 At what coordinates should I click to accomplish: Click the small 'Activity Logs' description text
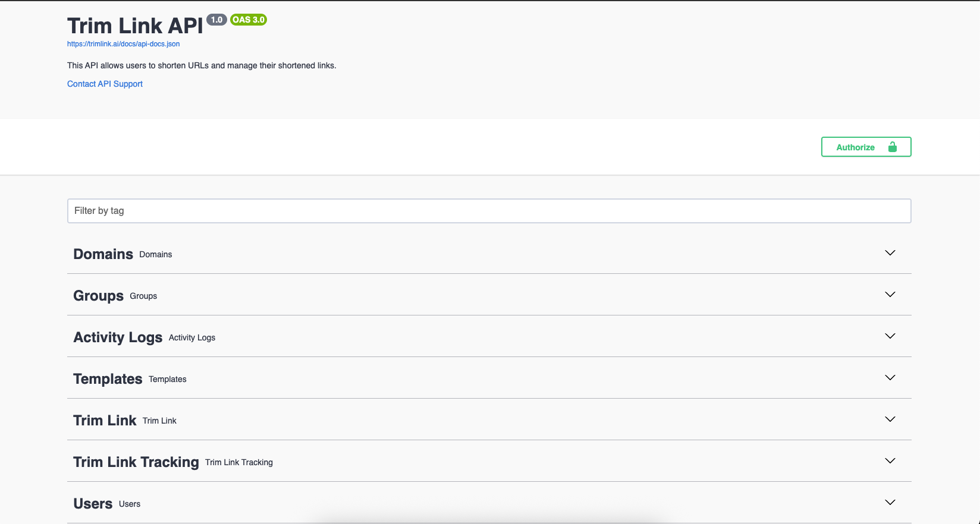click(x=192, y=337)
